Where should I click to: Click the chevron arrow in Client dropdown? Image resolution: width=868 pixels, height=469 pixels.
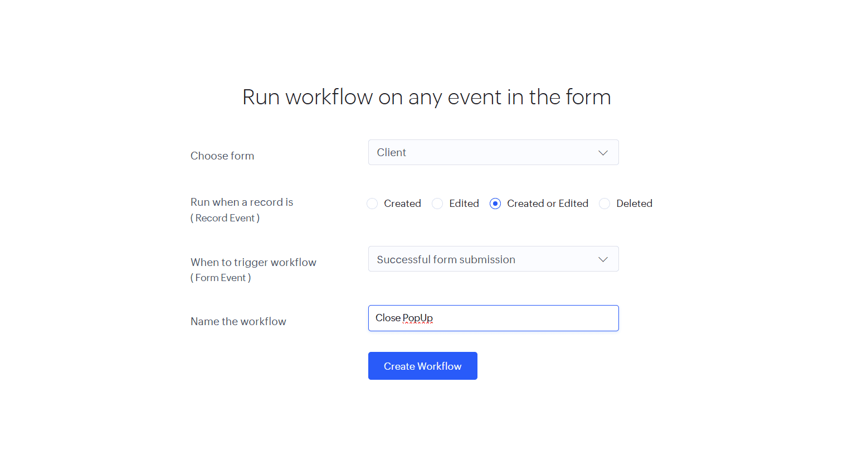point(603,153)
